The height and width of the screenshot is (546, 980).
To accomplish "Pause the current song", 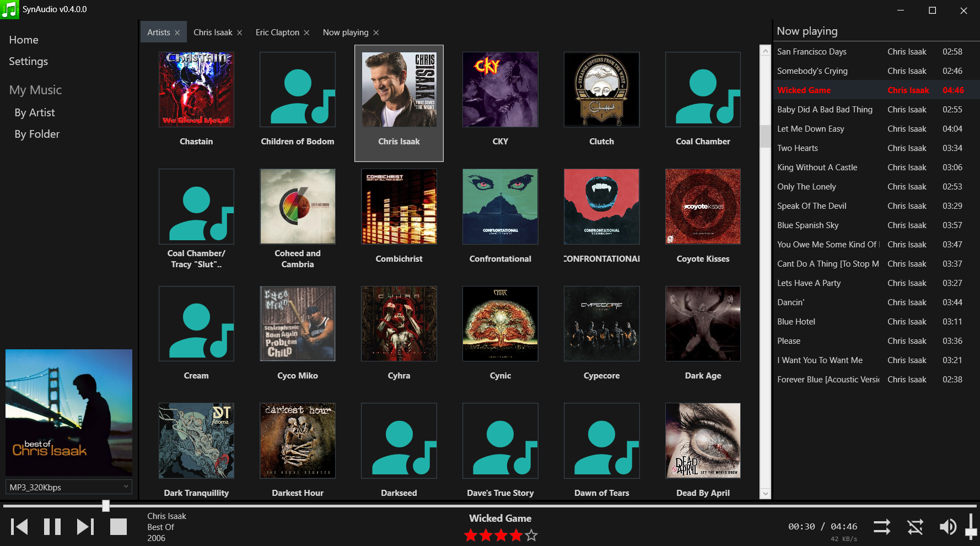I will (x=52, y=527).
